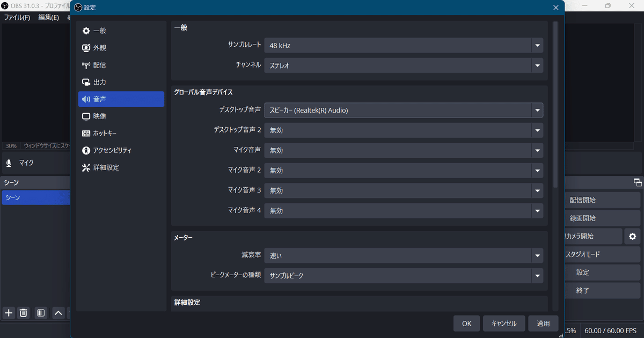This screenshot has height=338, width=644.
Task: Delete the selected scene using trash icon
Action: (24, 313)
